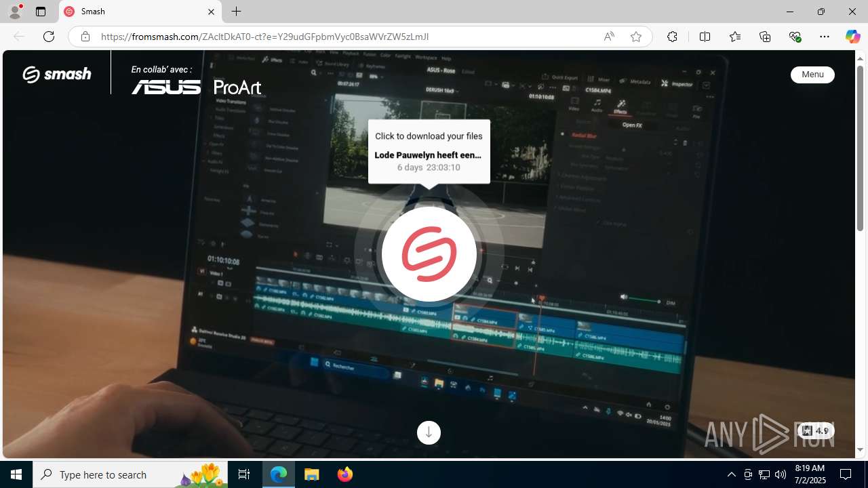Show hidden tray icons

pyautogui.click(x=731, y=474)
